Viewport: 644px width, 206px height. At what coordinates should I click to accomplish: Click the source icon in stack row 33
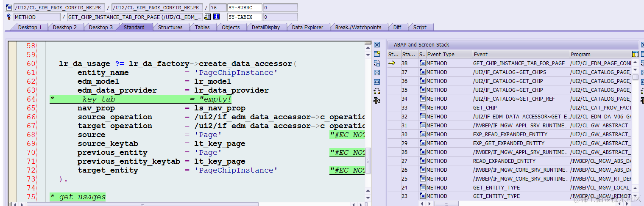point(423,107)
